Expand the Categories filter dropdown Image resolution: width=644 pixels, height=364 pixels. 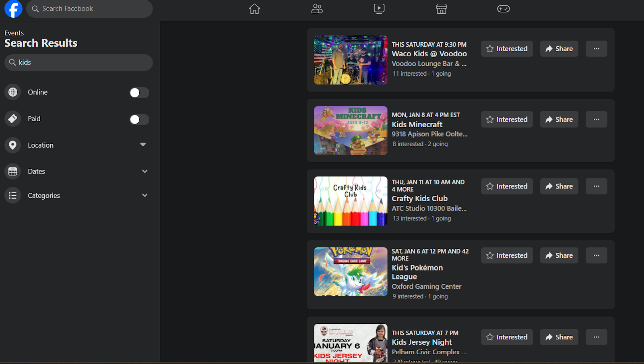[144, 196]
